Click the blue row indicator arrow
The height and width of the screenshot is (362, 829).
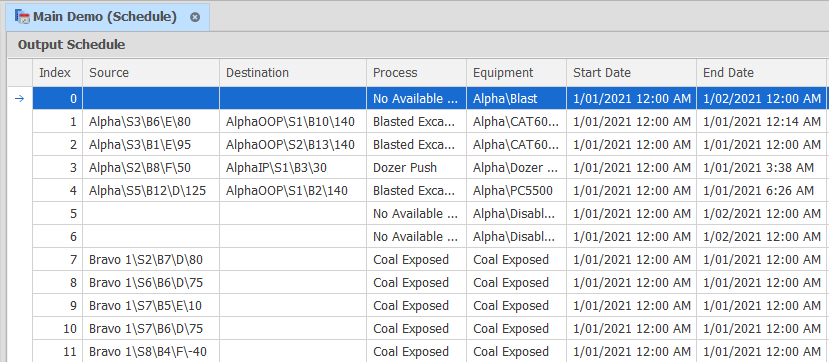tap(20, 98)
